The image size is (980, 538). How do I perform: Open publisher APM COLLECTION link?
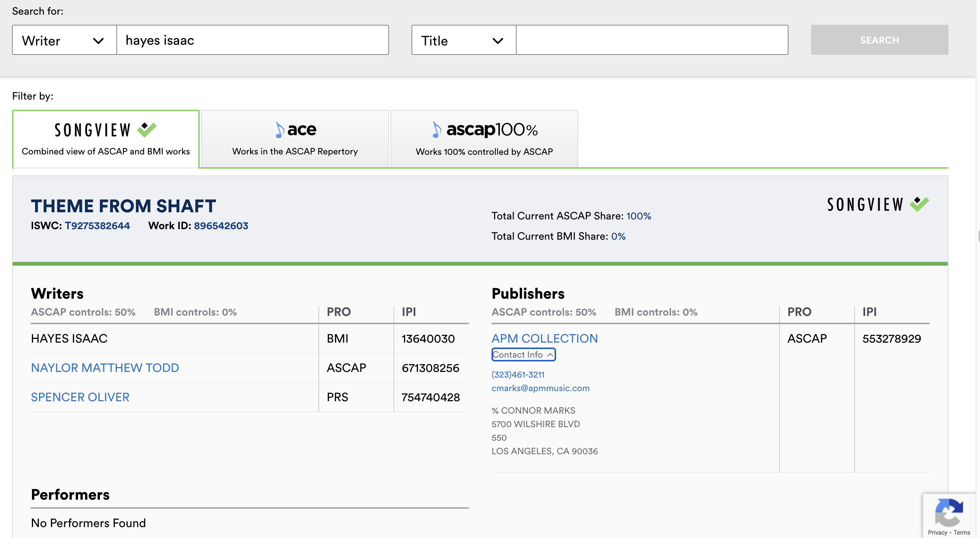coord(544,339)
